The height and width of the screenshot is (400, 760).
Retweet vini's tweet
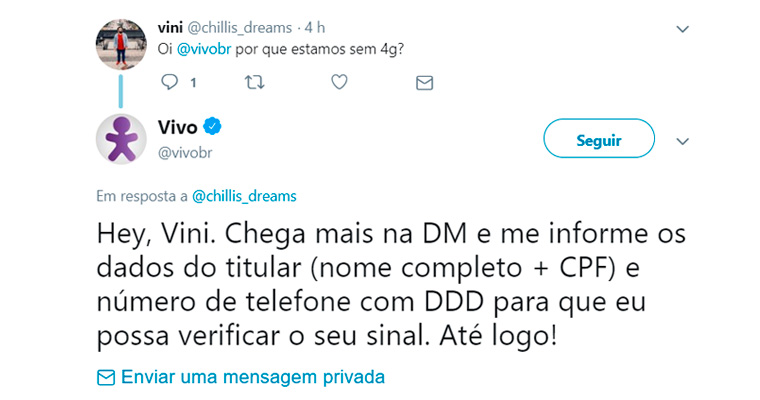[x=254, y=83]
